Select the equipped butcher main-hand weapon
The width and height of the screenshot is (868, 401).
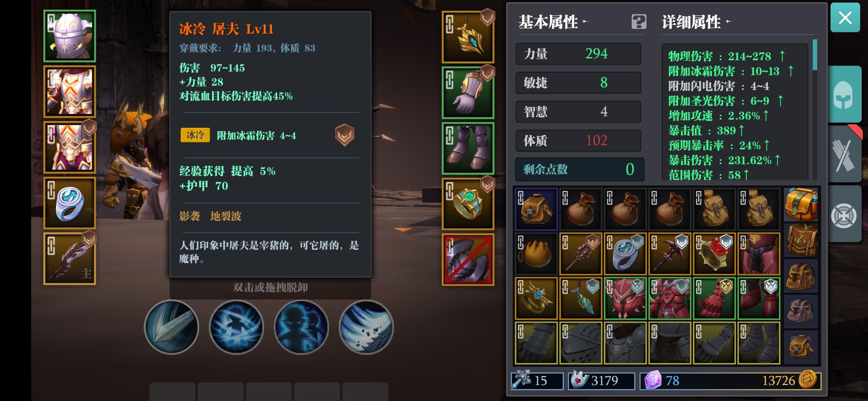tap(70, 259)
